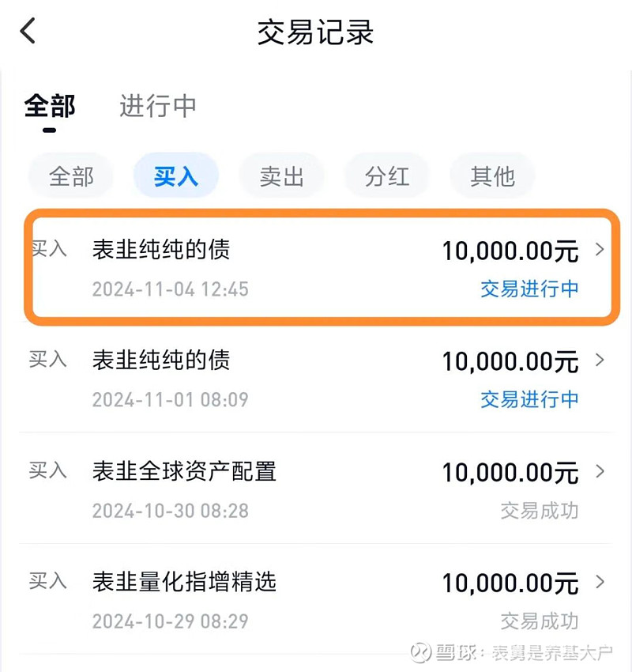The image size is (632, 672).
Task: Tap the back arrow icon
Action: [x=28, y=31]
